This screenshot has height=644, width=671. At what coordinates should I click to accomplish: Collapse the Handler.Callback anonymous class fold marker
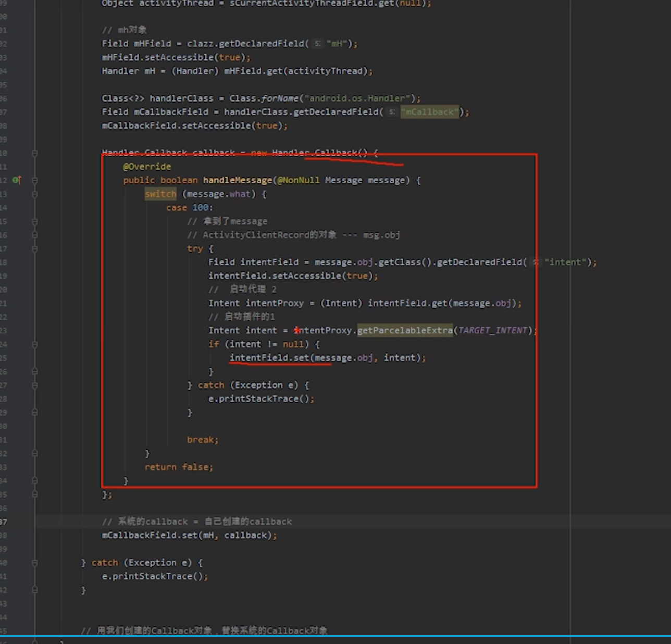coord(35,153)
